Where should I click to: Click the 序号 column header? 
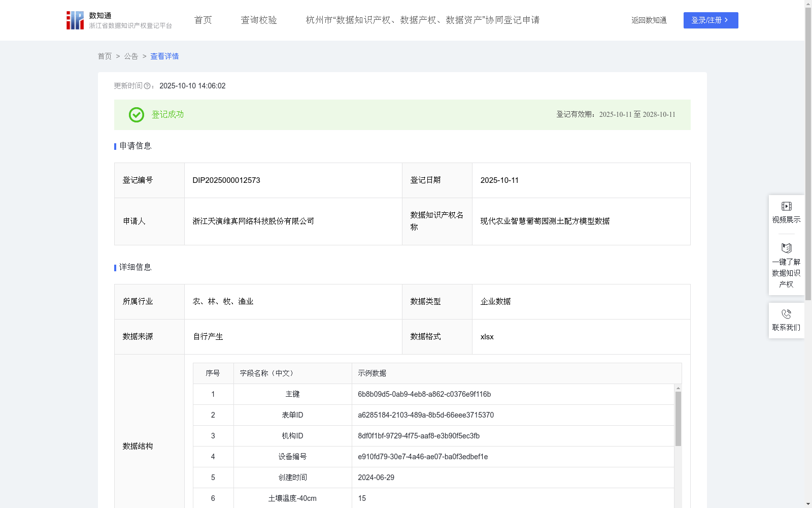(x=213, y=373)
